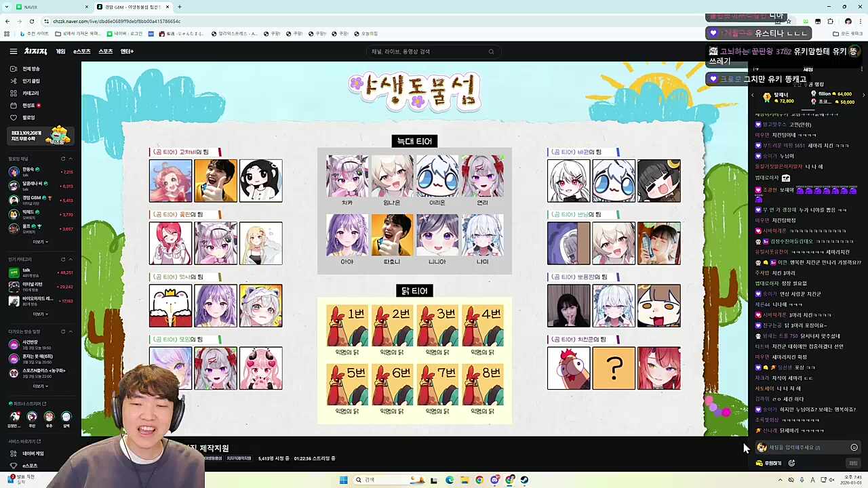Click the 볼륨/viewer count area in stream status bar
This screenshot has height=488, width=868.
click(271, 458)
